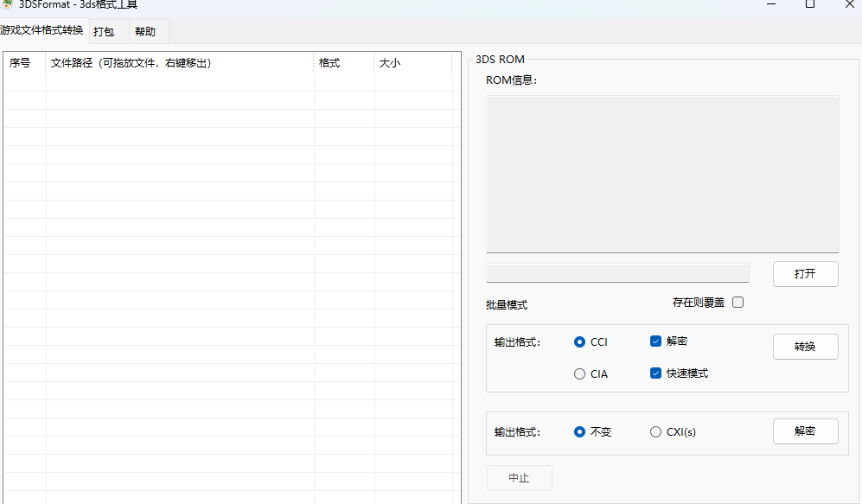Minimize the 3DSFormat window
The height and width of the screenshot is (504, 862).
(770, 4)
